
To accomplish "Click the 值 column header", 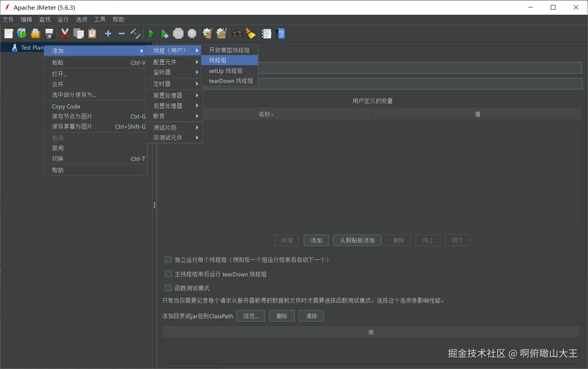I will (477, 114).
